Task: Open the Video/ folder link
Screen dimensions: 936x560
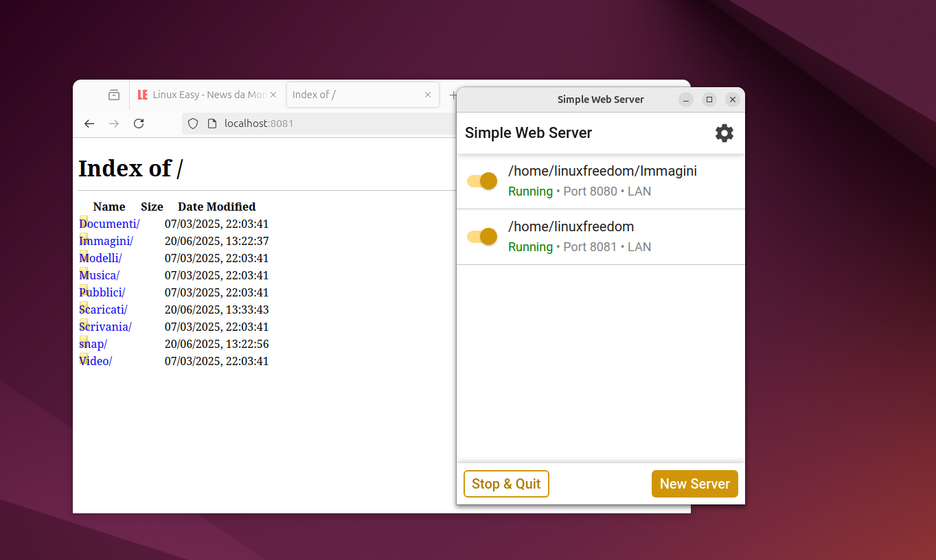Action: (x=96, y=361)
